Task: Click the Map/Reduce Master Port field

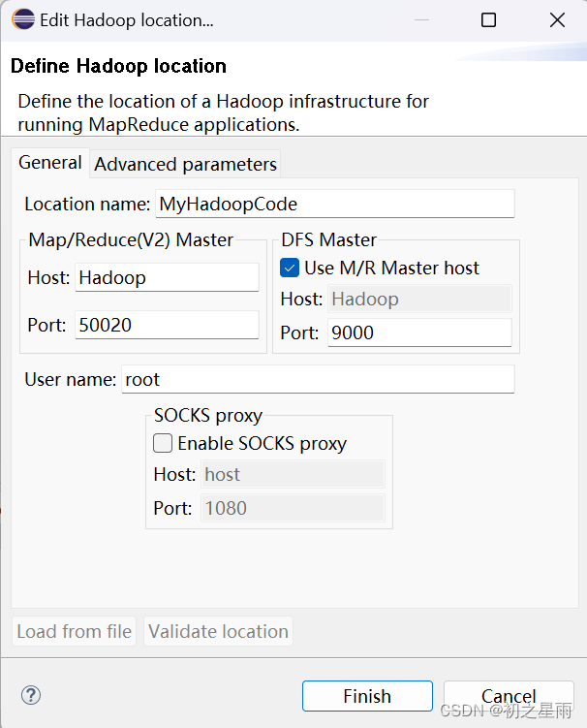Action: [x=166, y=325]
